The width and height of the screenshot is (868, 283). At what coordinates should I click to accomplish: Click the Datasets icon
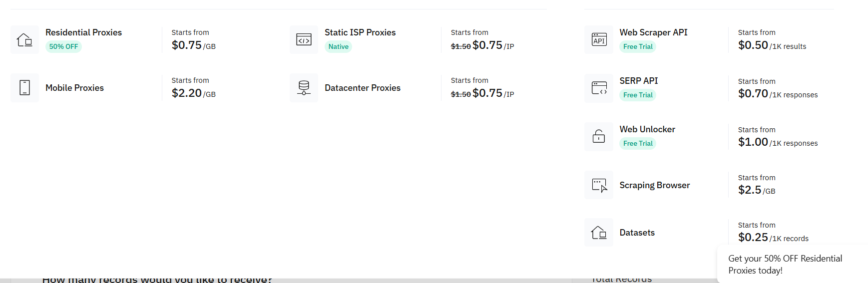point(599,233)
